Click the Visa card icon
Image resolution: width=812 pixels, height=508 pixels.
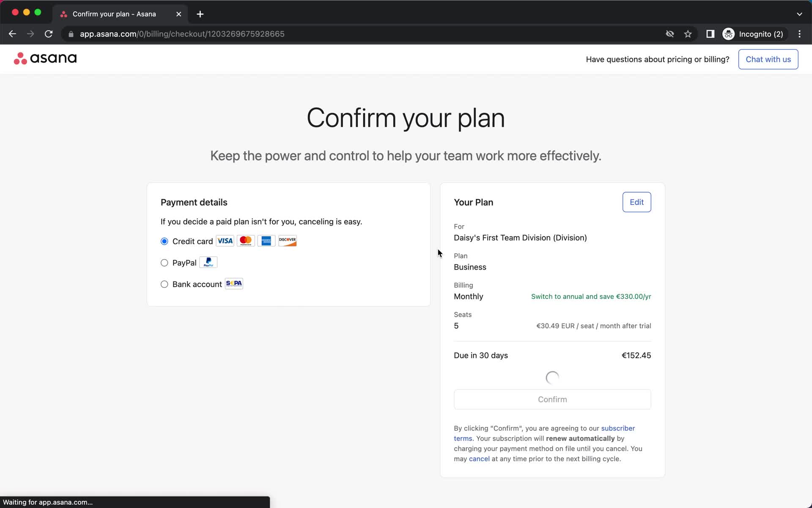[225, 241]
